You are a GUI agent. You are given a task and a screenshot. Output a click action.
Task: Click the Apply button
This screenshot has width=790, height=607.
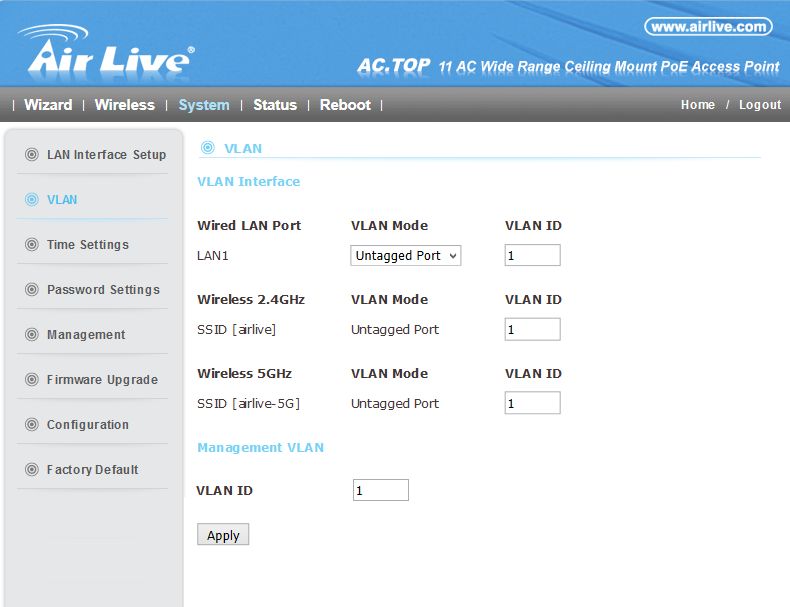tap(223, 534)
